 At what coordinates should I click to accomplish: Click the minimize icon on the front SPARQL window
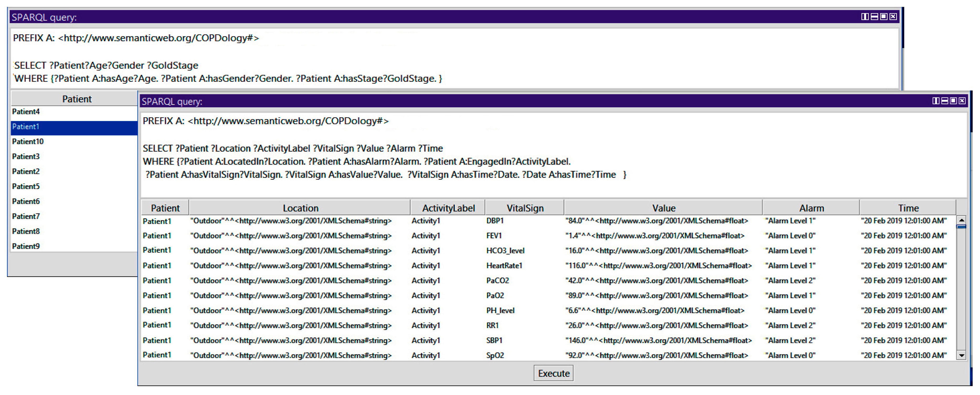(x=945, y=101)
